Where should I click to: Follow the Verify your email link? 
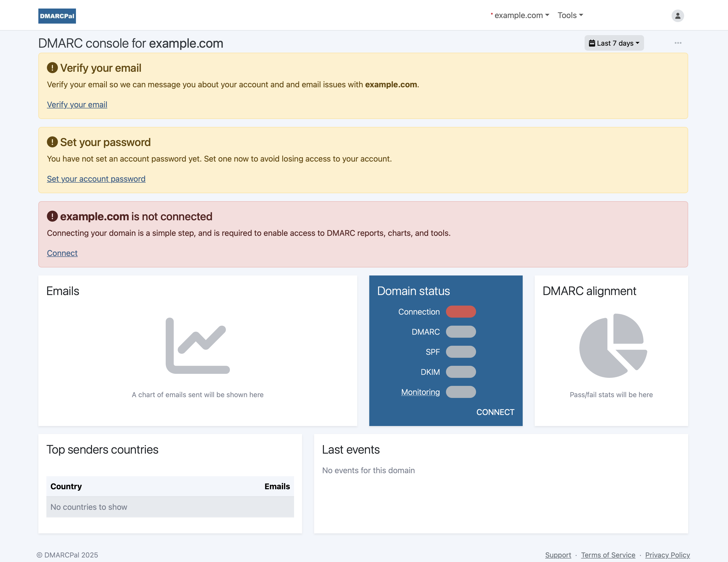77,104
